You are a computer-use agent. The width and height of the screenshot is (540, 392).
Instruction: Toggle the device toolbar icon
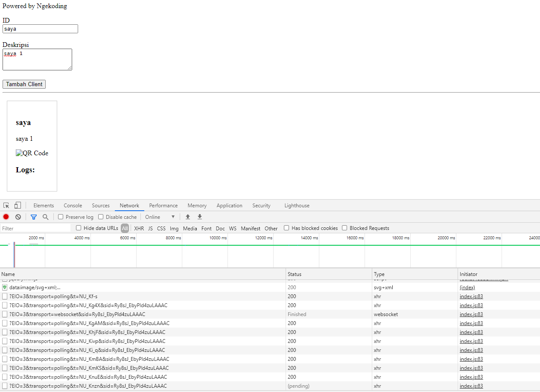coord(18,206)
